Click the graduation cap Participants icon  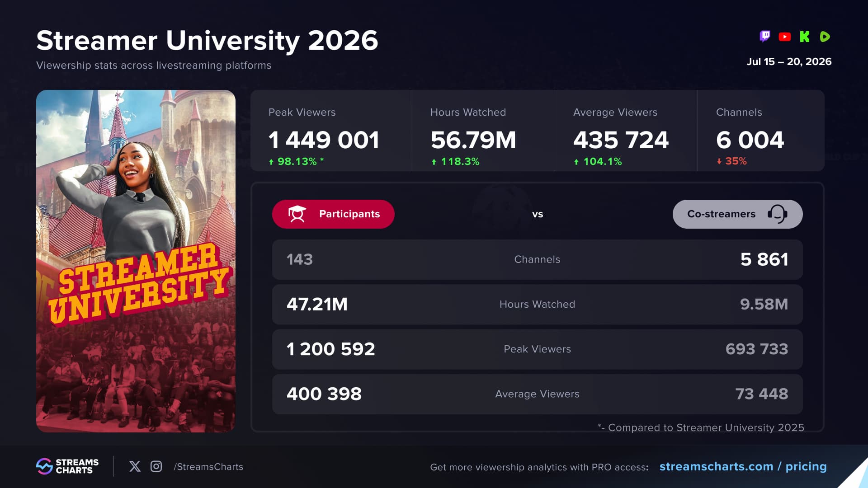click(297, 214)
